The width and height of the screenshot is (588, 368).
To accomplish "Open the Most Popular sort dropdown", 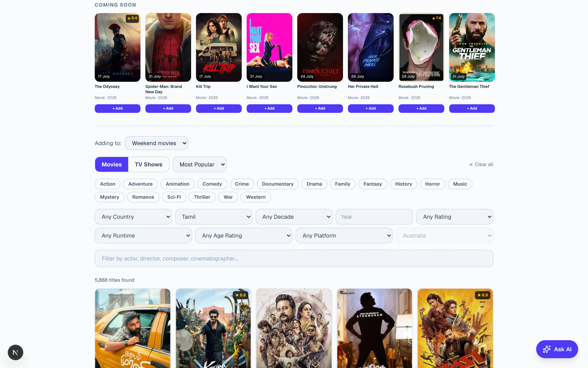I will tap(199, 165).
